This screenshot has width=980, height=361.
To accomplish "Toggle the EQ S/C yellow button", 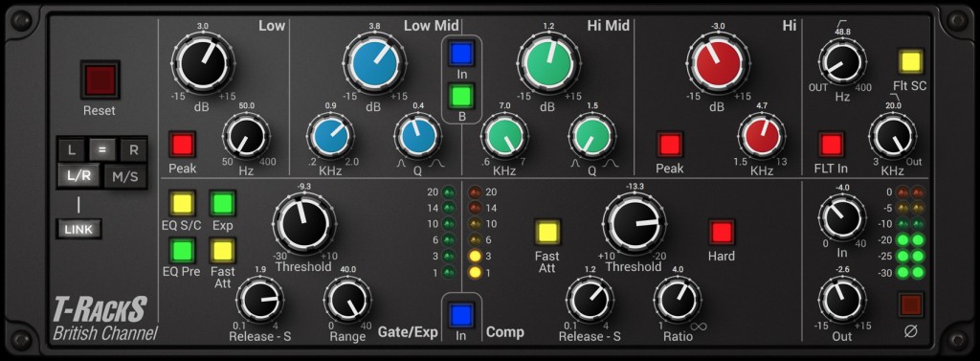I will pos(182,203).
